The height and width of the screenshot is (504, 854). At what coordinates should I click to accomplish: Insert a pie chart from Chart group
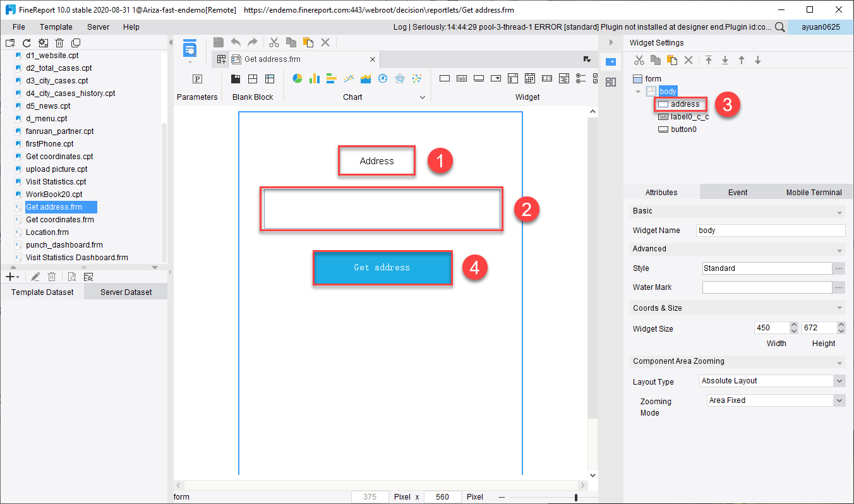point(298,78)
